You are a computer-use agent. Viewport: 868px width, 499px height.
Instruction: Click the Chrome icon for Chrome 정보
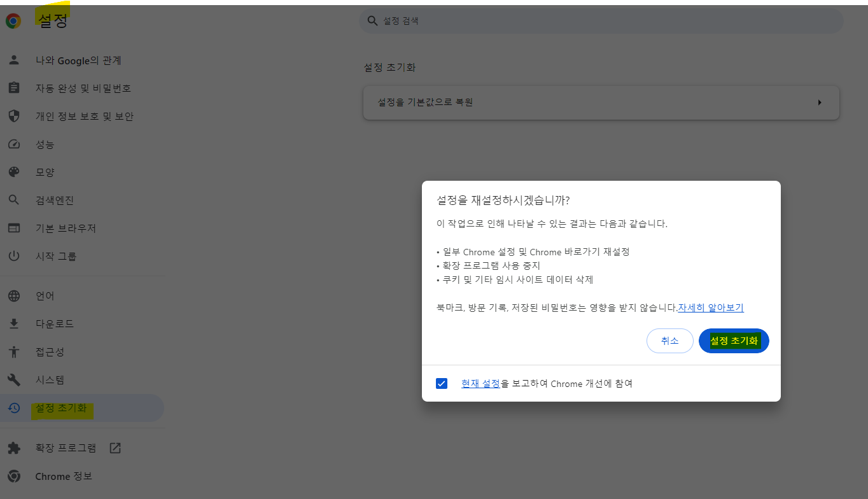[x=14, y=476]
